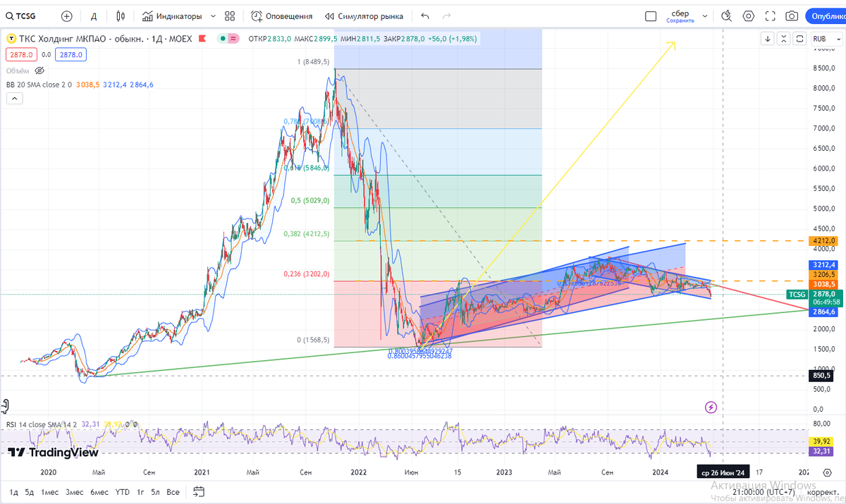Image resolution: width=846 pixels, height=504 pixels.
Task: Set range to 6мес
Action: coord(100,492)
